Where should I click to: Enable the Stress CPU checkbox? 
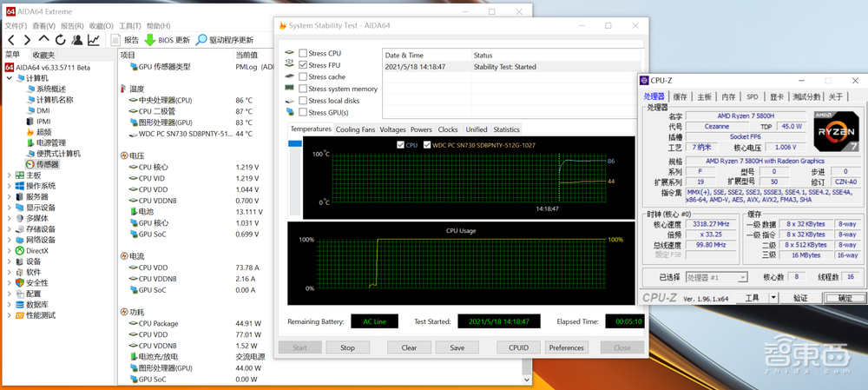click(303, 53)
